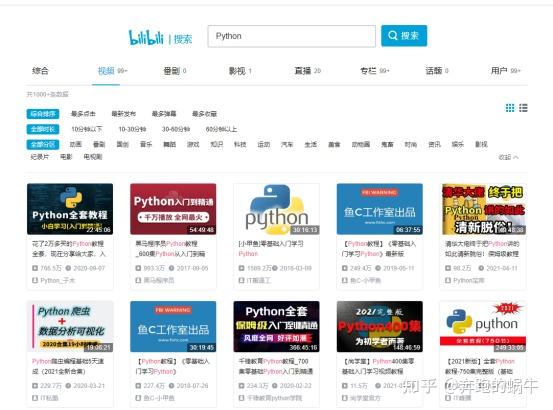Click uploader icon next to Python_子木

pyautogui.click(x=35, y=281)
